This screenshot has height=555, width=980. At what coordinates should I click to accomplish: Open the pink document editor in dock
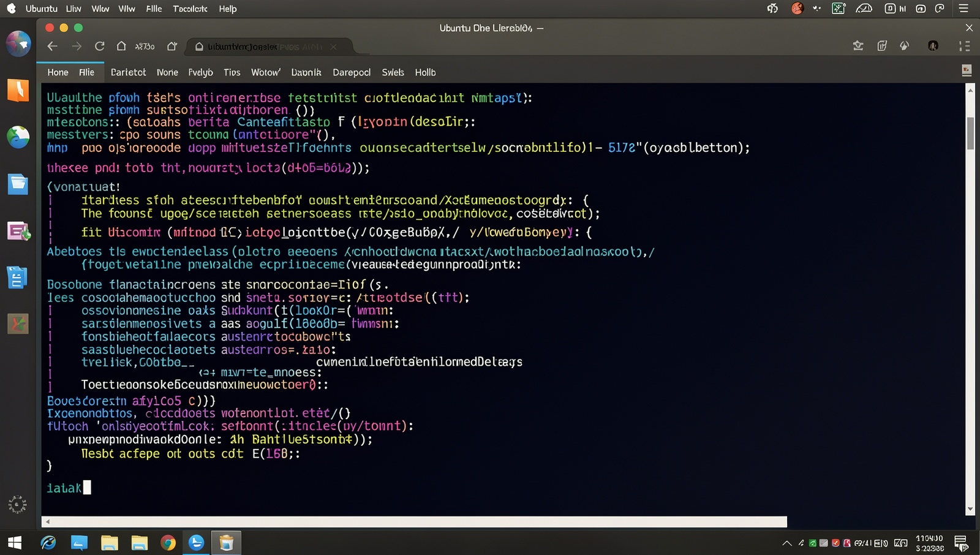18,231
